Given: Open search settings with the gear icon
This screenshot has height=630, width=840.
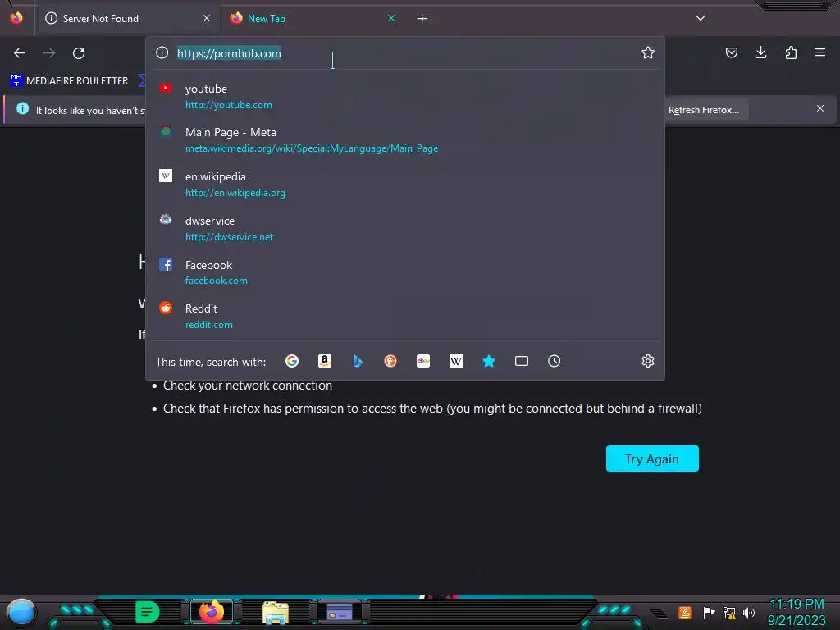Looking at the screenshot, I should (648, 361).
